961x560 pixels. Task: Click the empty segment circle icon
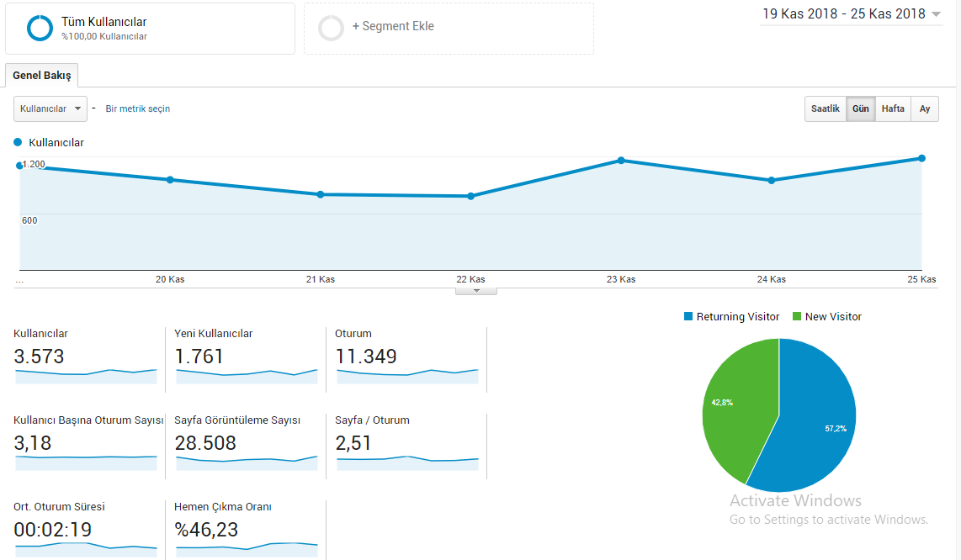[x=331, y=29]
